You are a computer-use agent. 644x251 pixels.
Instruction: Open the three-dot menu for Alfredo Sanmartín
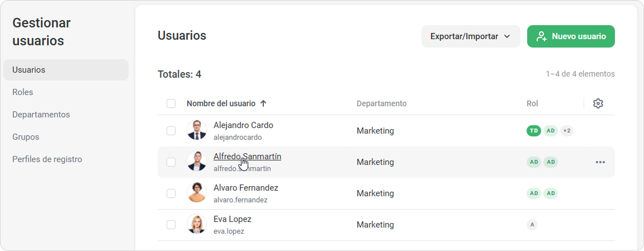[600, 162]
